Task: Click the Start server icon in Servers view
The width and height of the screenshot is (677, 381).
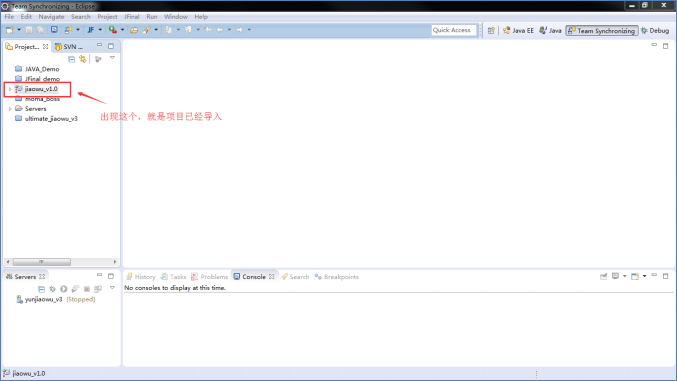Action: point(64,289)
